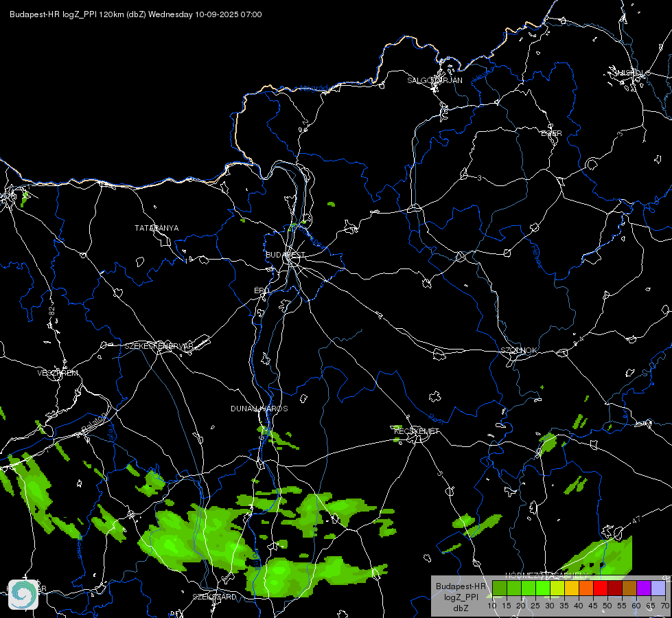Select the bright red 45-50 dBZ swatch

[601, 588]
